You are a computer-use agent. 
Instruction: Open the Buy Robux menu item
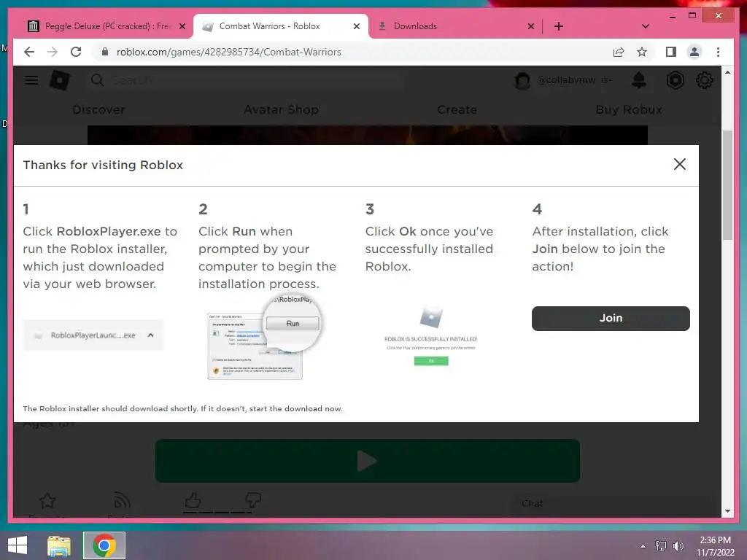tap(629, 109)
